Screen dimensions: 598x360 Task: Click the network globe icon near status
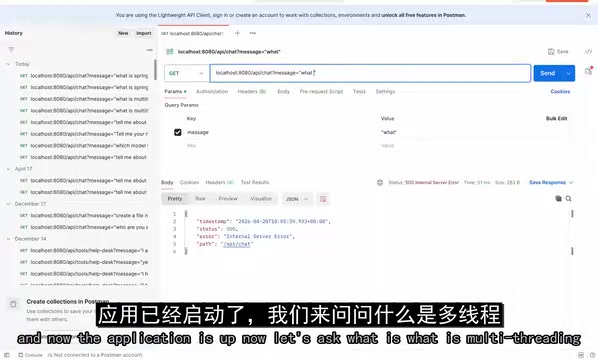[x=380, y=182]
